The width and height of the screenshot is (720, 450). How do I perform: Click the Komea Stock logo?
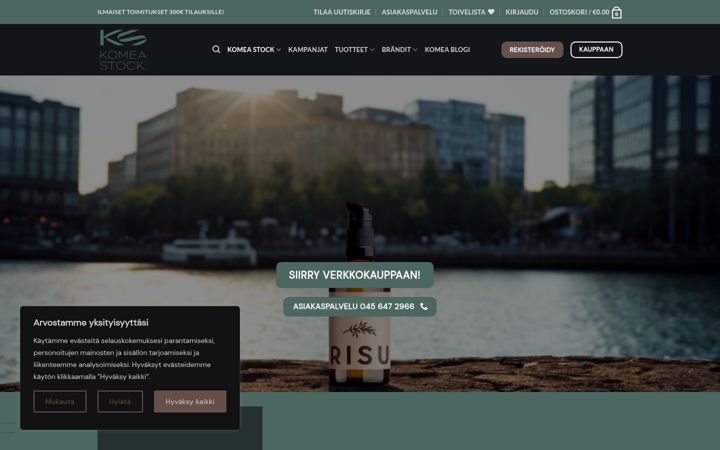123,50
